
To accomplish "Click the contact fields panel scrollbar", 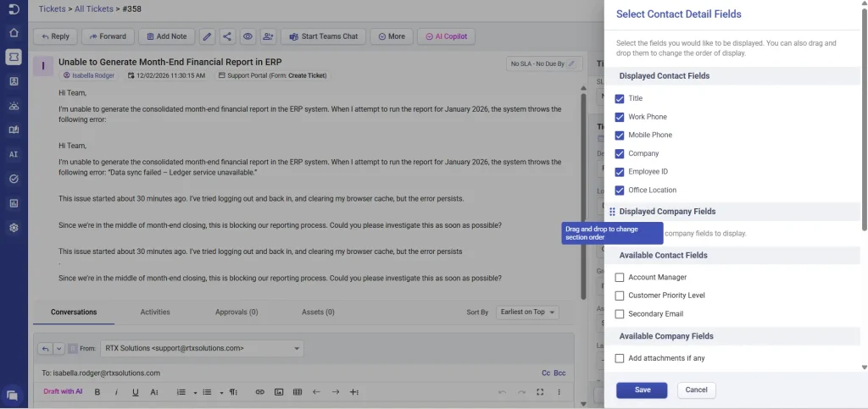I will (x=865, y=119).
